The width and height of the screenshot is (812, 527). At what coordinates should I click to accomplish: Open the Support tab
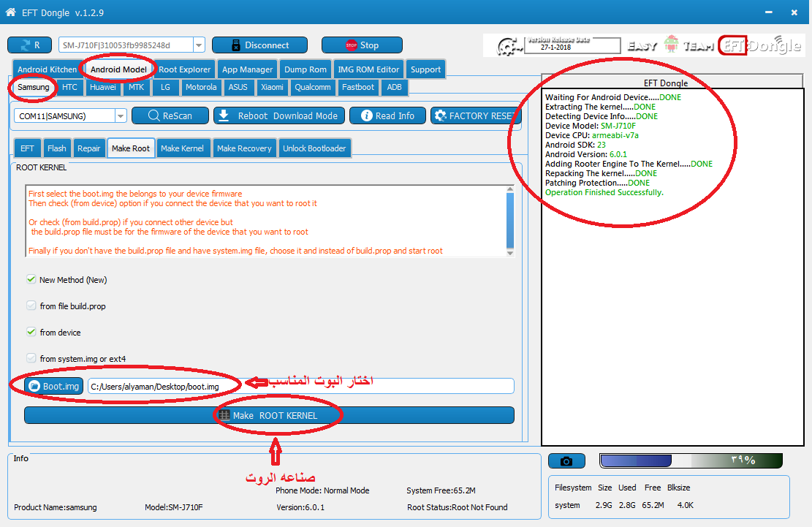(425, 69)
